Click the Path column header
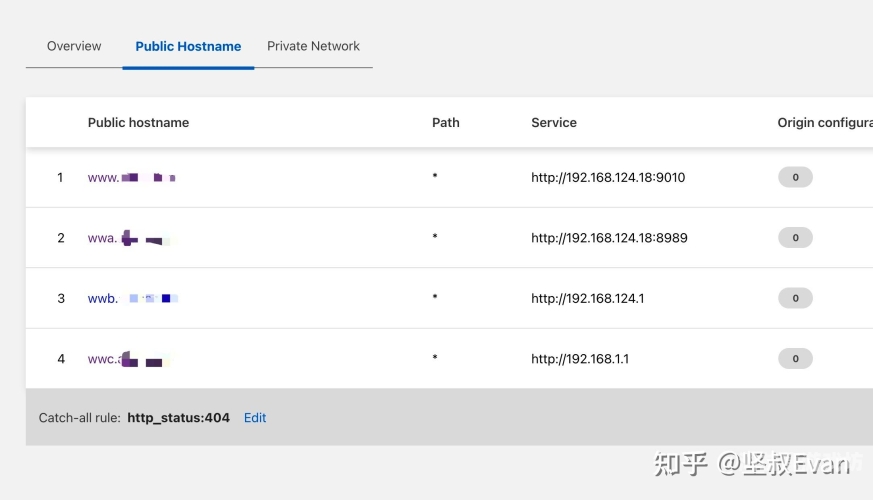Image resolution: width=873 pixels, height=500 pixels. click(x=445, y=123)
